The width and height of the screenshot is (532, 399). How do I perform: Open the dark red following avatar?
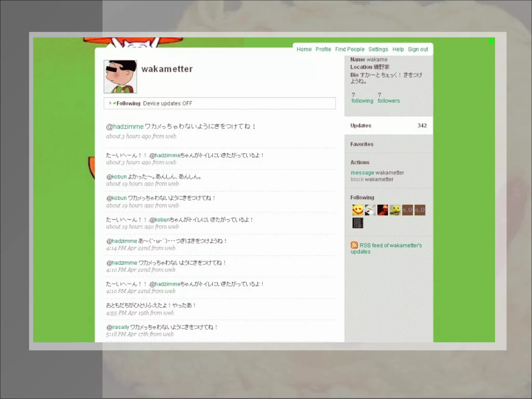pyautogui.click(x=382, y=210)
